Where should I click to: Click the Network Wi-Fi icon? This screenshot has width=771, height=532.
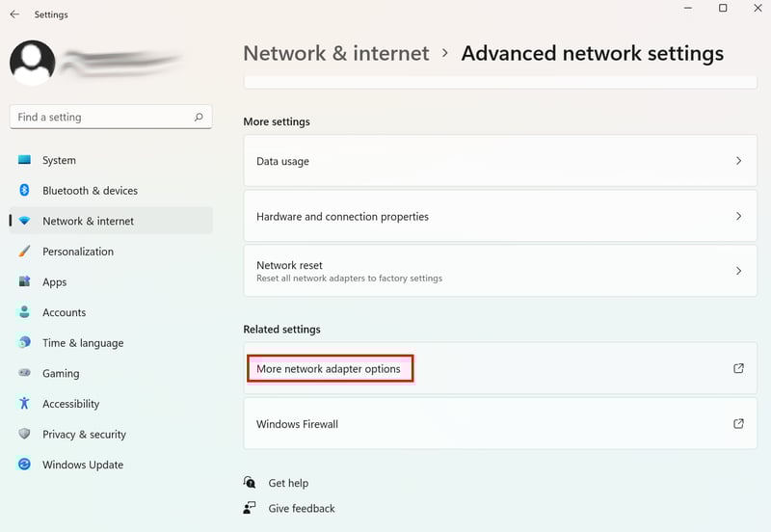pyautogui.click(x=24, y=221)
